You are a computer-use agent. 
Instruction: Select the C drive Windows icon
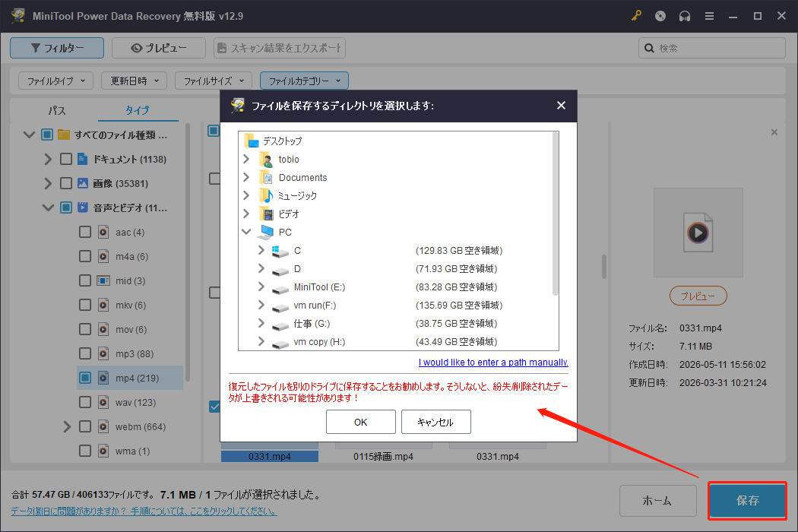[280, 251]
